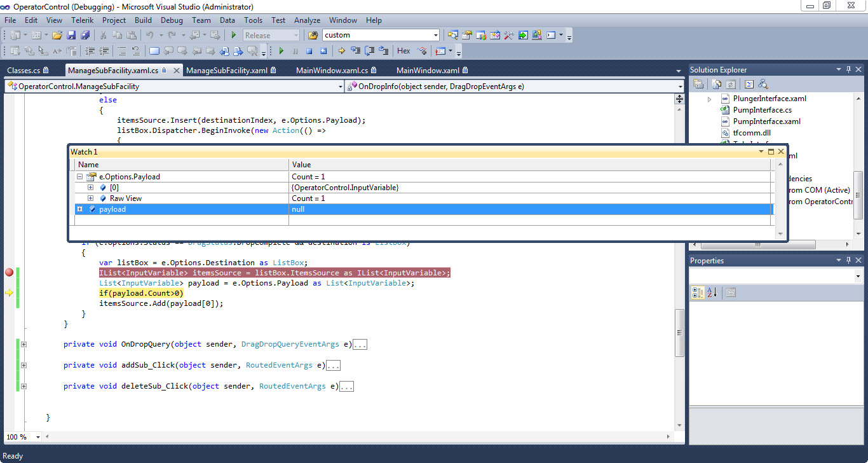This screenshot has width=868, height=463.
Task: Open the custom find combo box dropdown
Action: tap(435, 36)
